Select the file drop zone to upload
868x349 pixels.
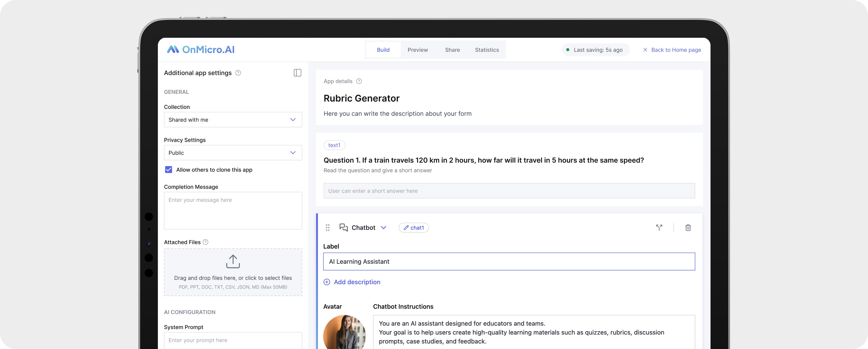[x=233, y=272]
